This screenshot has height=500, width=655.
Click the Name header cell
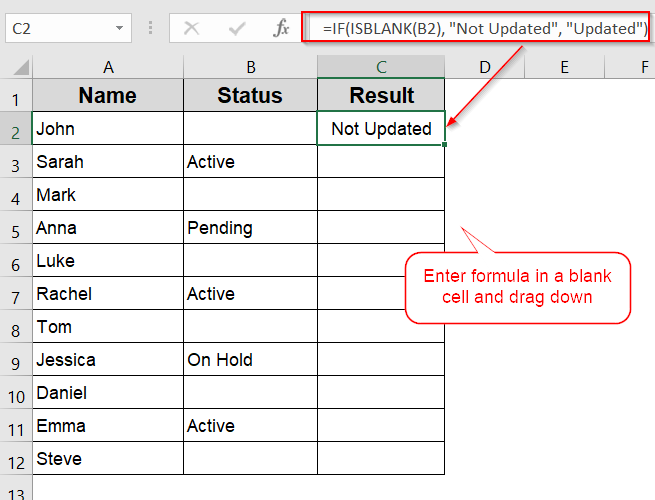click(108, 95)
